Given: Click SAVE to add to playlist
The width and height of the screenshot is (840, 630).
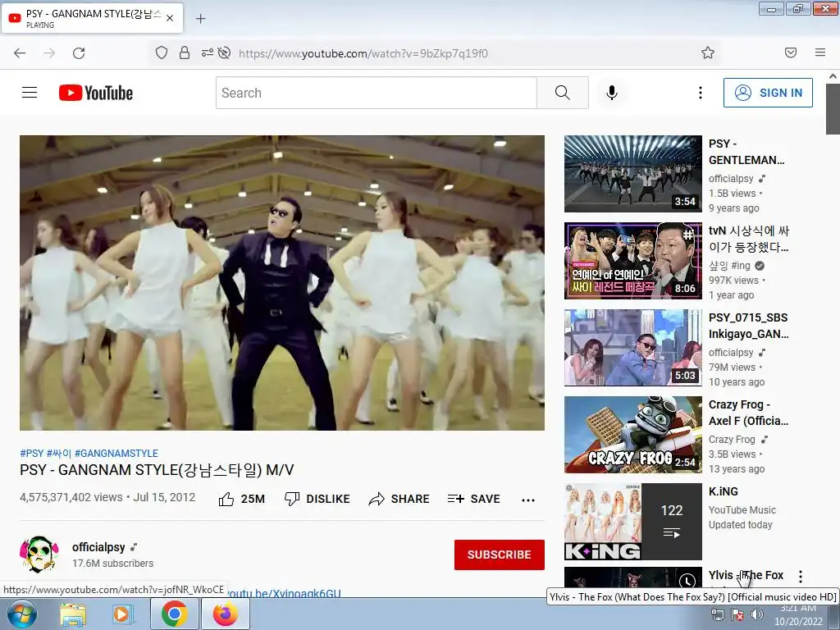Looking at the screenshot, I should pos(474,499).
